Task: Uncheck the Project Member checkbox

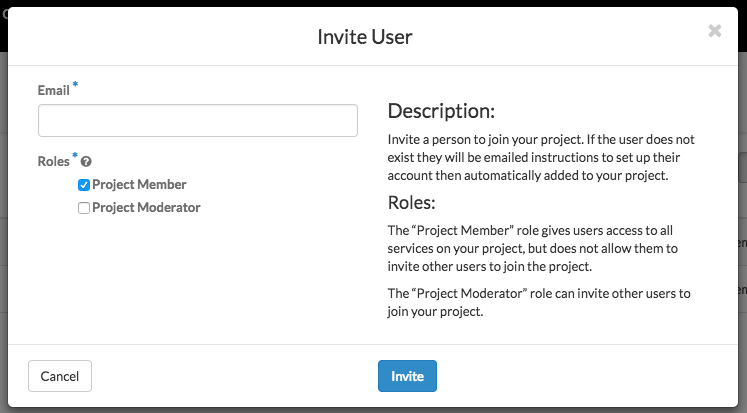Action: [x=84, y=185]
